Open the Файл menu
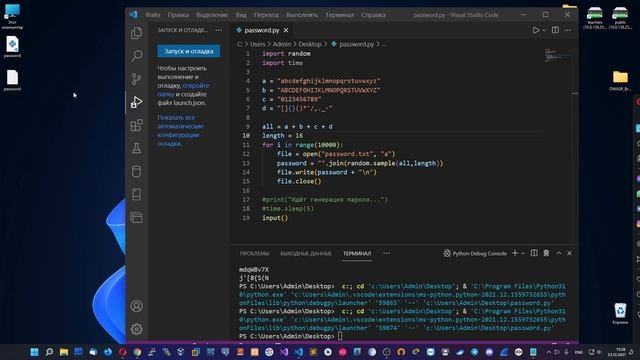The width and height of the screenshot is (640, 360). 153,15
